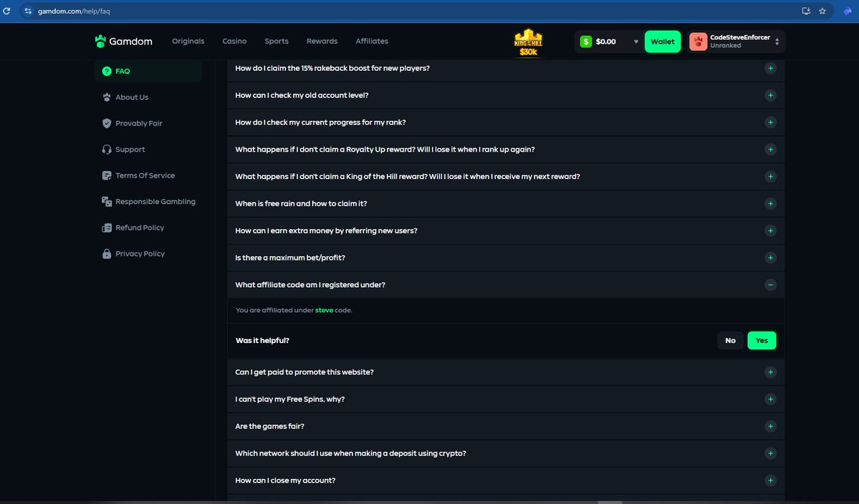Open the balance currency dropdown arrow

(635, 42)
